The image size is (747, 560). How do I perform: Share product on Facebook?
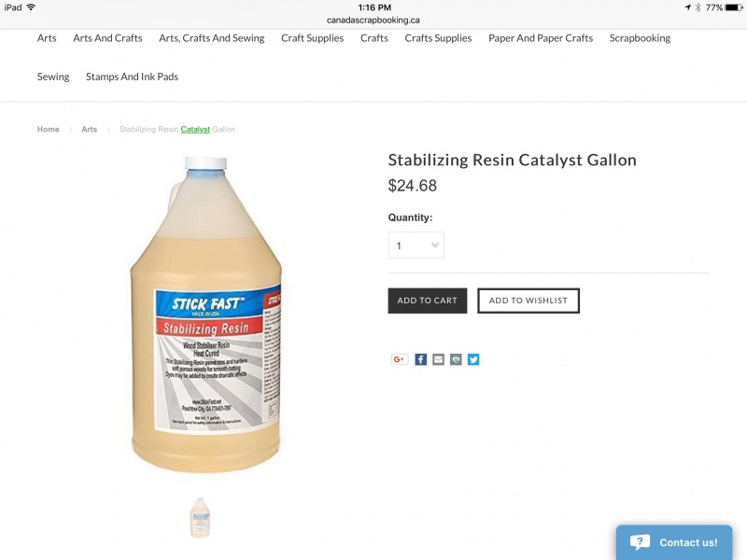(x=421, y=359)
